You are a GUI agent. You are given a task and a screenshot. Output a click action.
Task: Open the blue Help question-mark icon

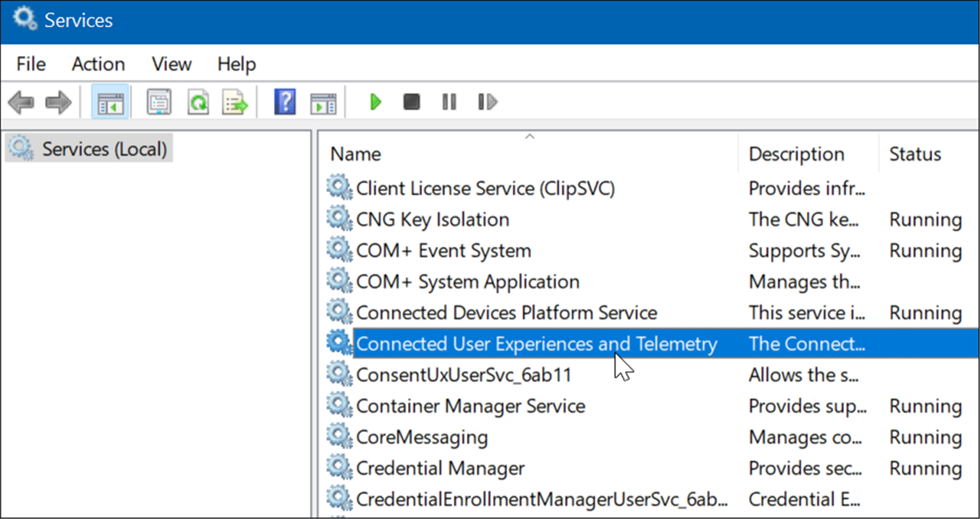[x=285, y=102]
